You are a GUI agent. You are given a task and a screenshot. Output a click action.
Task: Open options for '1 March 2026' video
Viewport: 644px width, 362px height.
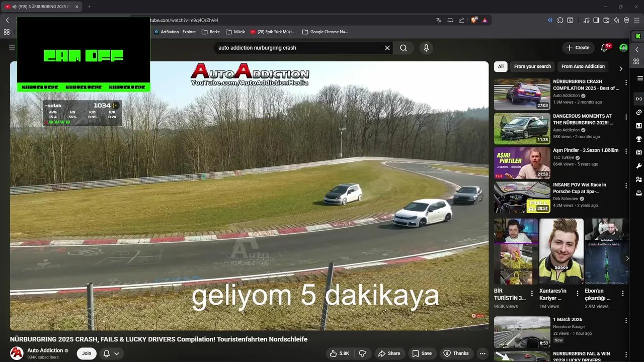point(626,320)
